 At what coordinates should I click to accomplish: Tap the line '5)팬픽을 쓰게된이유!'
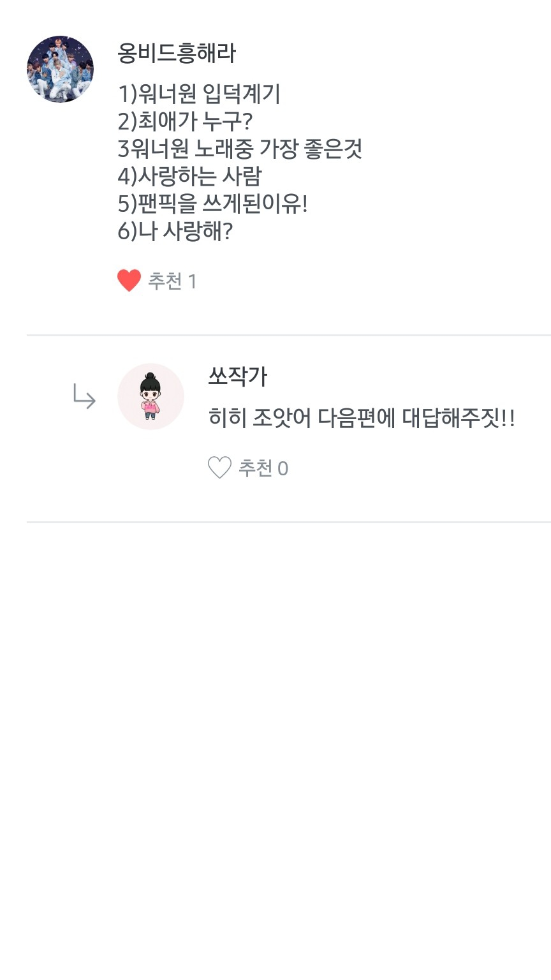[x=212, y=204]
